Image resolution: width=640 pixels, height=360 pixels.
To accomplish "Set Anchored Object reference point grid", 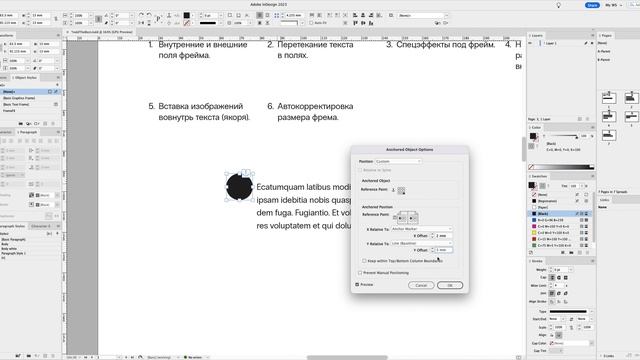I will pyautogui.click(x=401, y=190).
